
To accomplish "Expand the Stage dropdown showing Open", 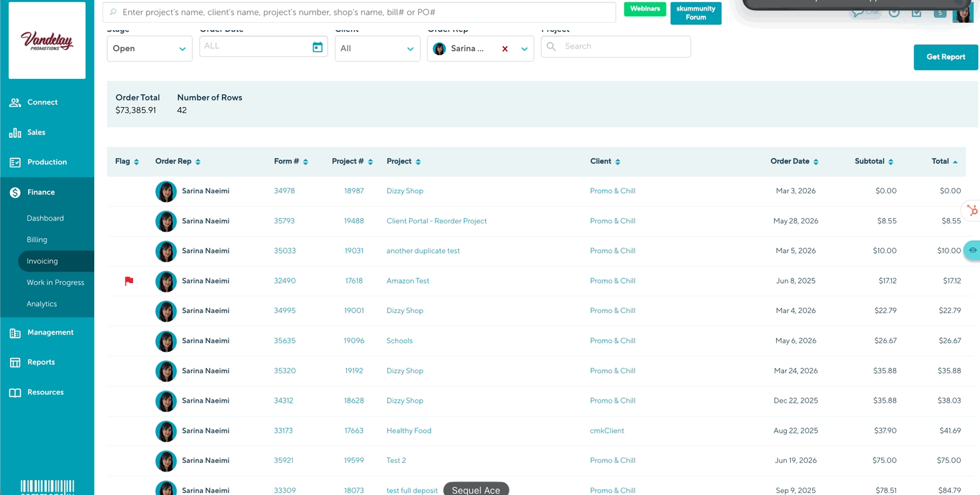I will 150,49.
